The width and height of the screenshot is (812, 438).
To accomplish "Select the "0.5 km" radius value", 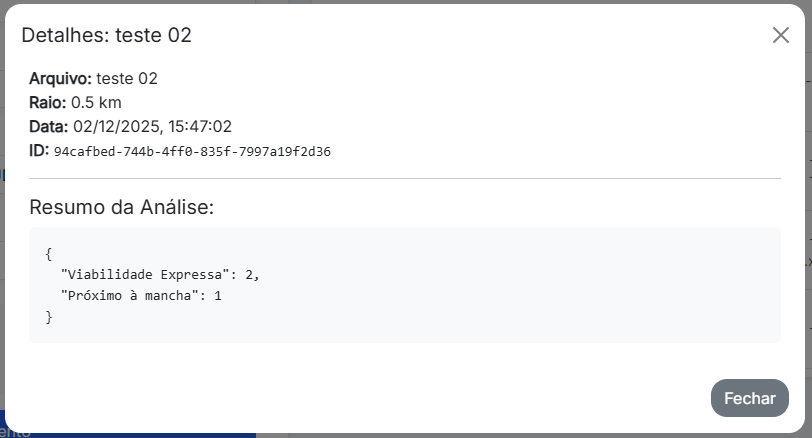I will (x=96, y=102).
